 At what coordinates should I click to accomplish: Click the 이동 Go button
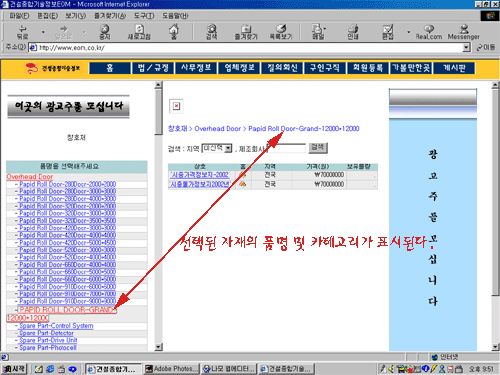point(486,48)
